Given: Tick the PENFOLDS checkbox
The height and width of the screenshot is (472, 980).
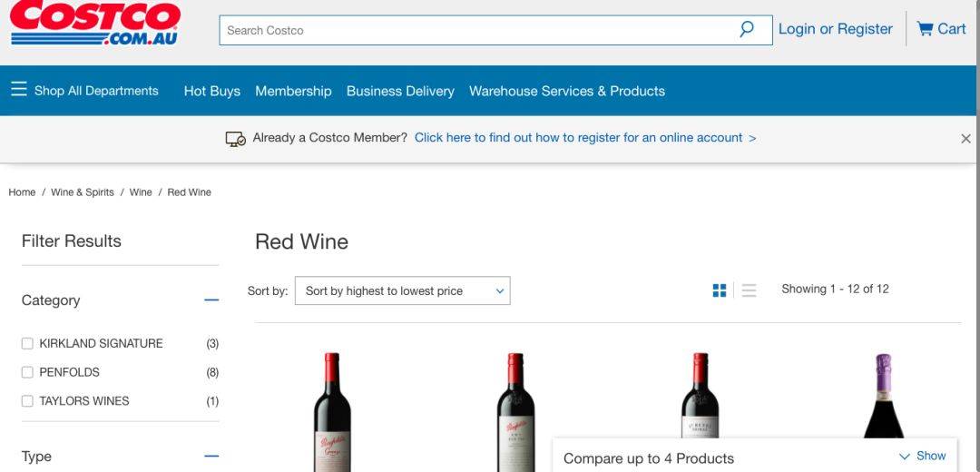Looking at the screenshot, I should point(27,372).
